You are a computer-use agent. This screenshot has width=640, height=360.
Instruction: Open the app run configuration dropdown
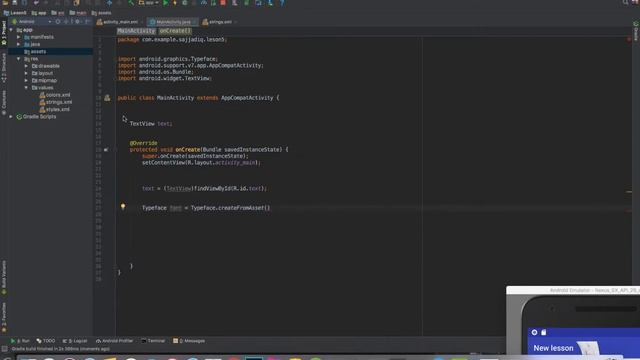tap(149, 3)
